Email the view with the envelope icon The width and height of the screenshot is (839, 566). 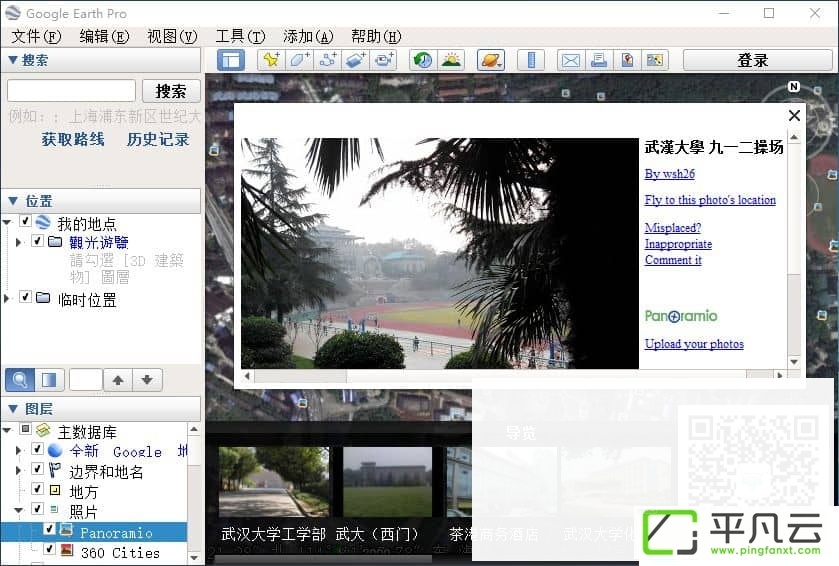571,60
